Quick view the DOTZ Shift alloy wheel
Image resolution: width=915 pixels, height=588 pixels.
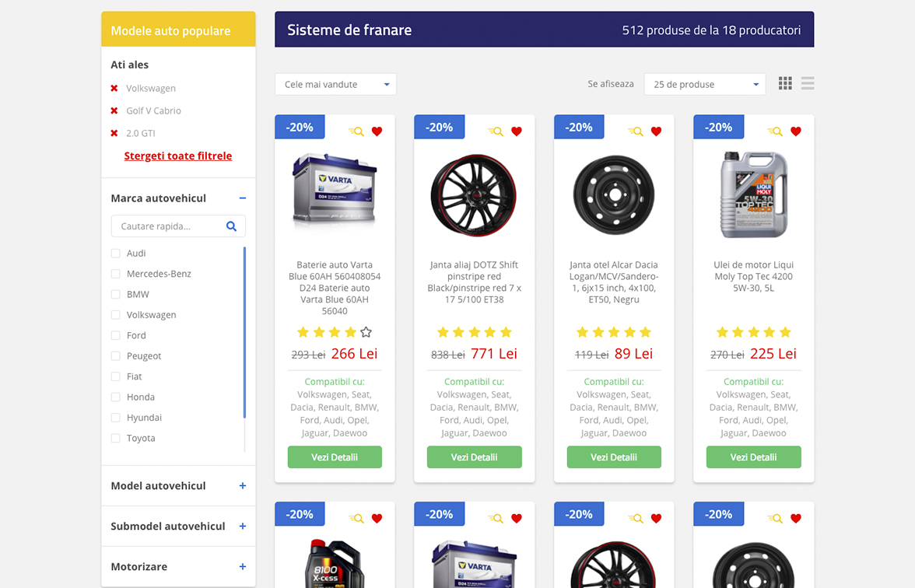pyautogui.click(x=496, y=131)
